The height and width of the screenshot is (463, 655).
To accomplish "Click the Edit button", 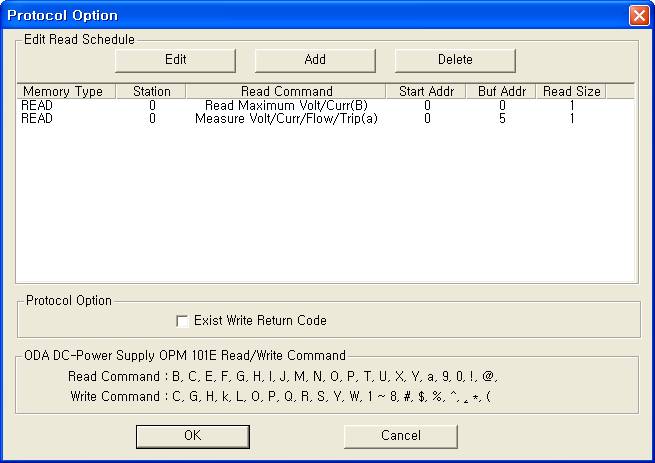I will pos(175,60).
